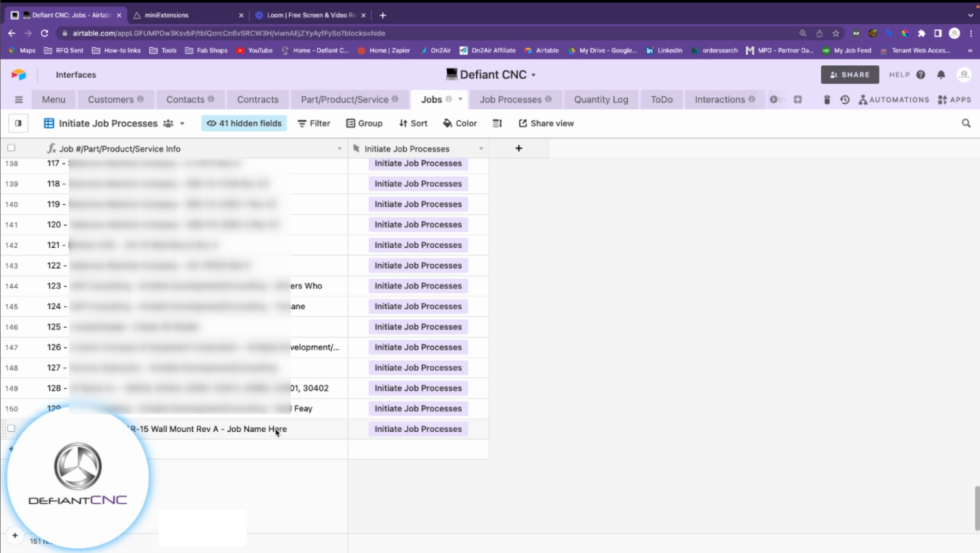Switch to the Contracts table tab
980x553 pixels.
258,100
